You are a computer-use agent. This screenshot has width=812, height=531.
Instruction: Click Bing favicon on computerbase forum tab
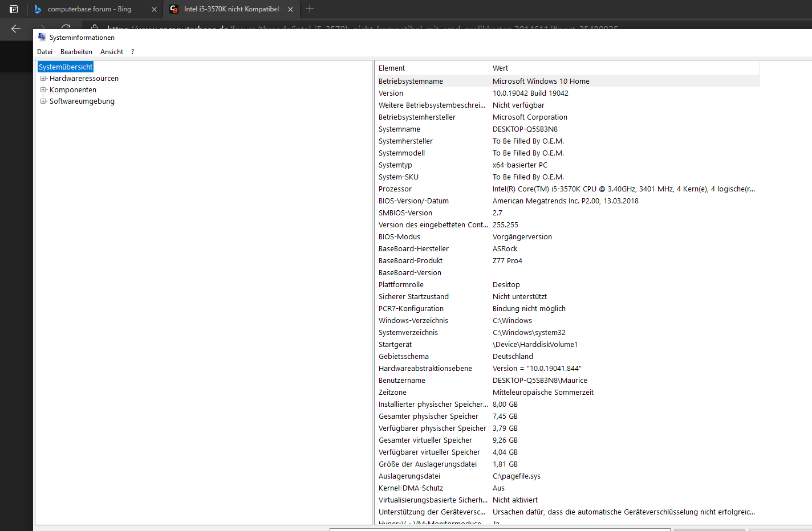pyautogui.click(x=38, y=9)
